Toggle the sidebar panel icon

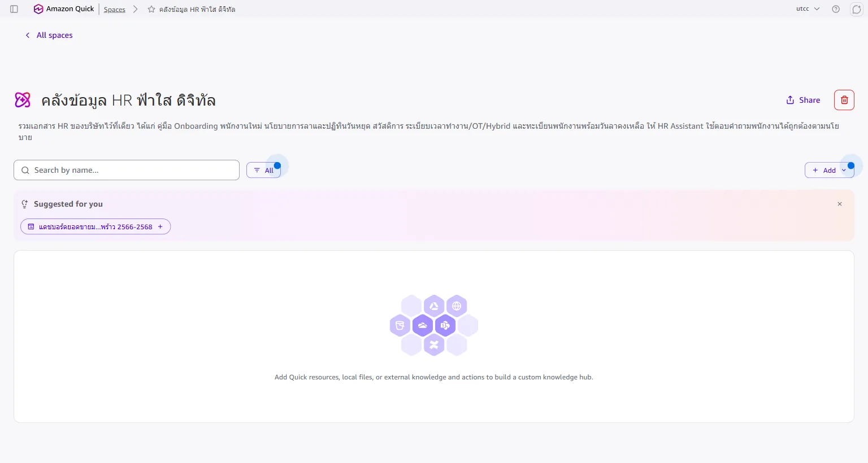pyautogui.click(x=14, y=9)
